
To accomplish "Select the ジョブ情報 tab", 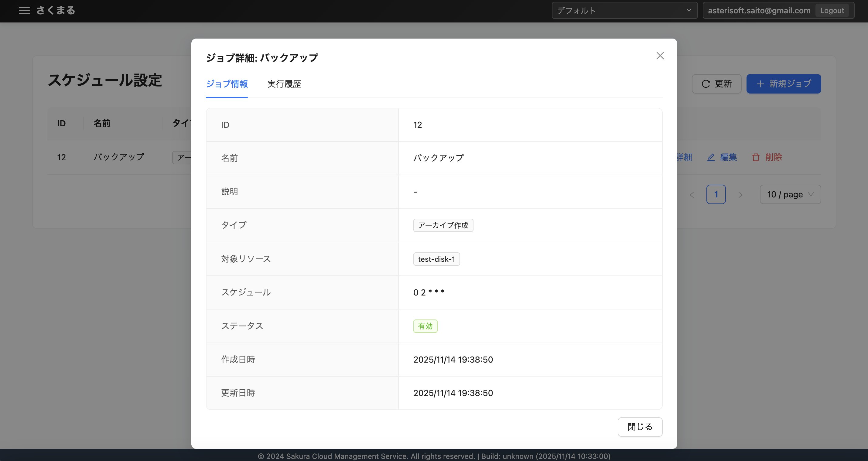I will coord(227,84).
